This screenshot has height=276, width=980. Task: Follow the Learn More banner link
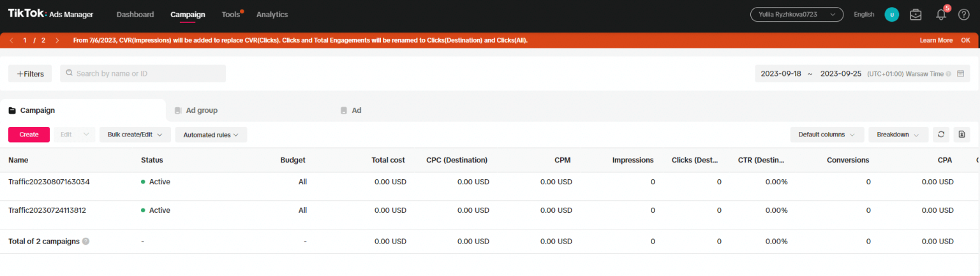936,40
